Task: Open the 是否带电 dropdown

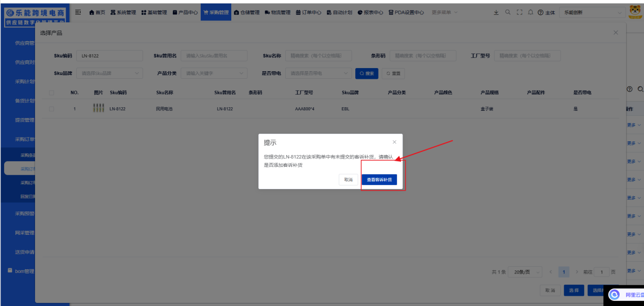Action: click(318, 73)
